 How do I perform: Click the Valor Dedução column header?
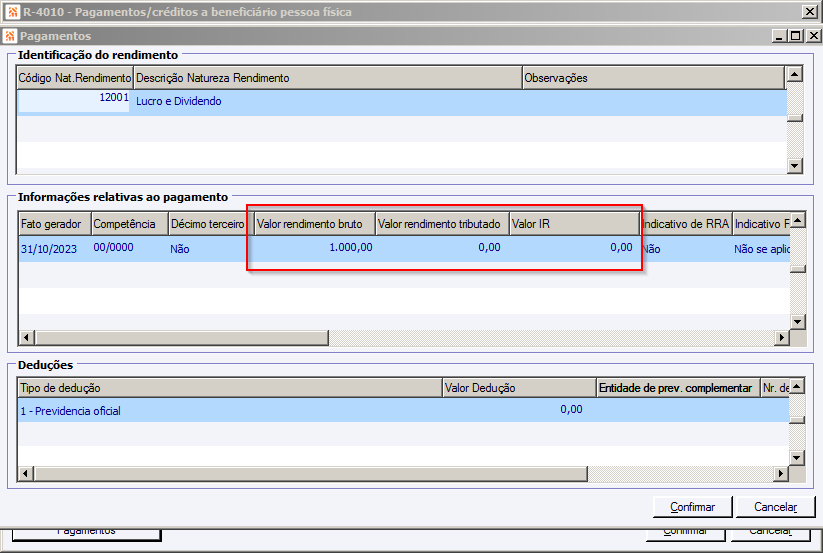(520, 388)
